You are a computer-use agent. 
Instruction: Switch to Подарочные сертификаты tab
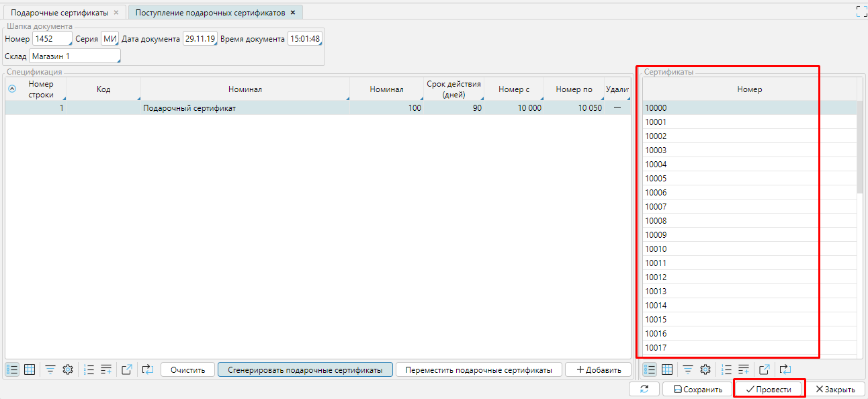pyautogui.click(x=59, y=13)
